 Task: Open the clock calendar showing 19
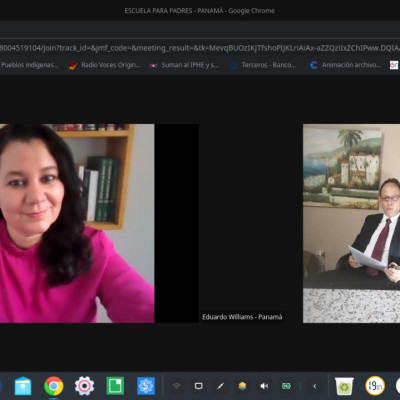point(375,386)
